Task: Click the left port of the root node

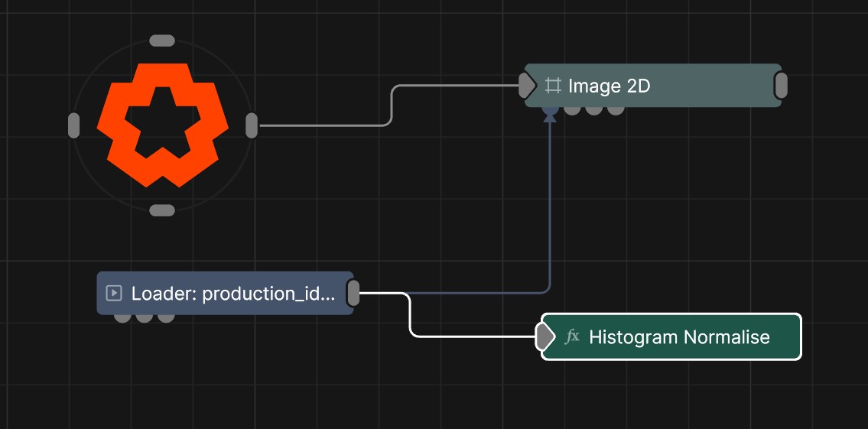Action: tap(73, 125)
